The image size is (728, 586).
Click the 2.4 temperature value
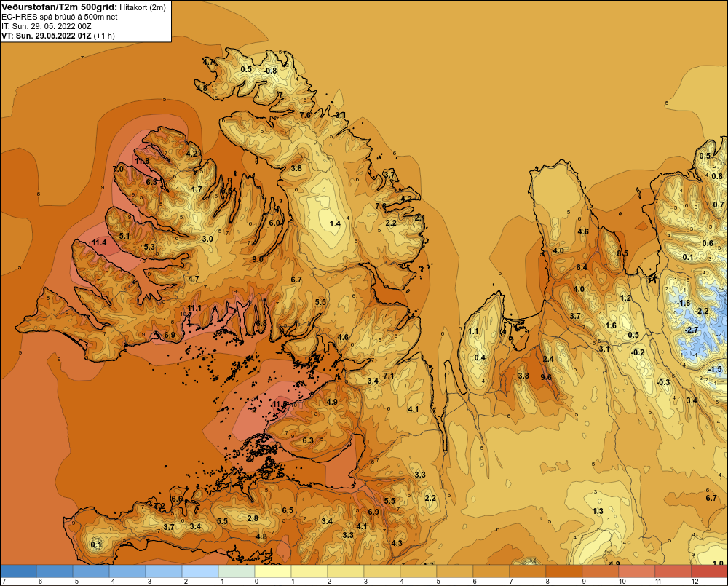[x=548, y=359]
